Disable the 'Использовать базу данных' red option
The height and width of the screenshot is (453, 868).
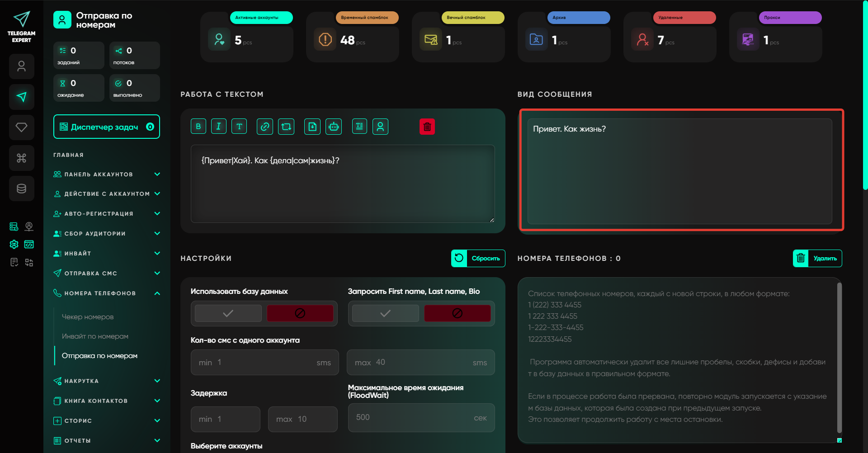pyautogui.click(x=300, y=313)
